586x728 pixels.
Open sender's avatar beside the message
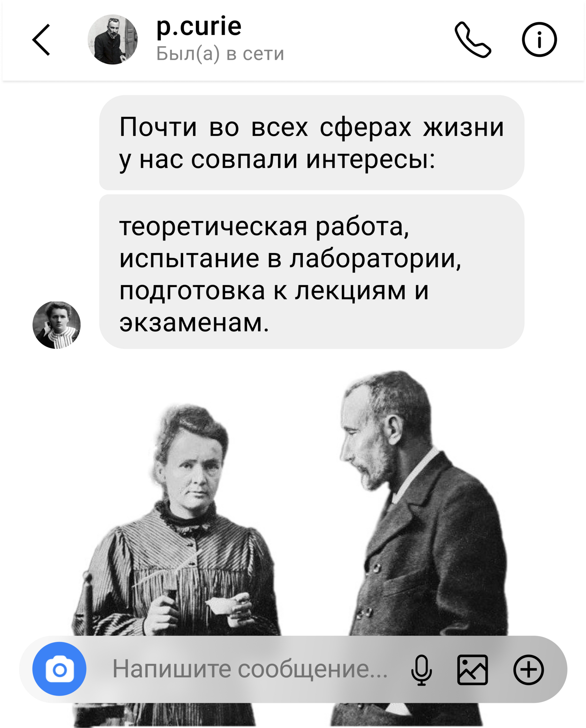tap(57, 325)
